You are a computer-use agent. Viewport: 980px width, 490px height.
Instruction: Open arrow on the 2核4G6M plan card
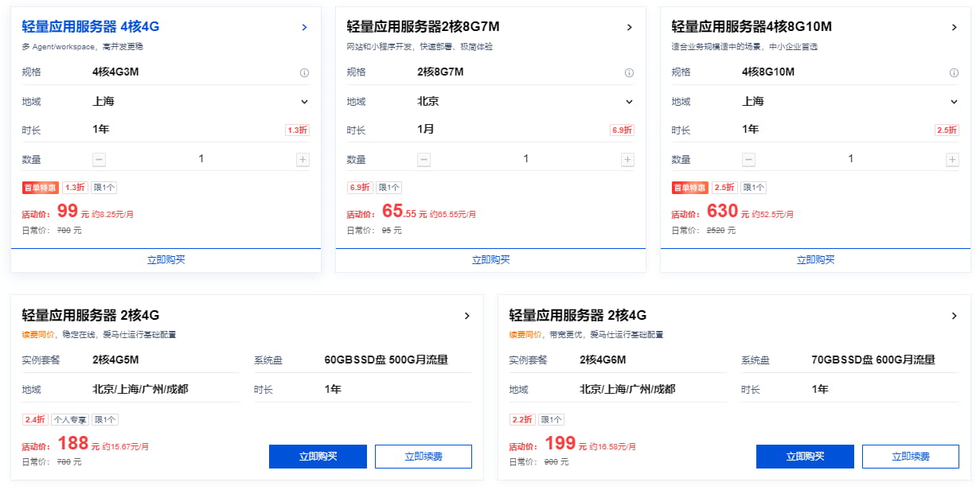click(954, 316)
